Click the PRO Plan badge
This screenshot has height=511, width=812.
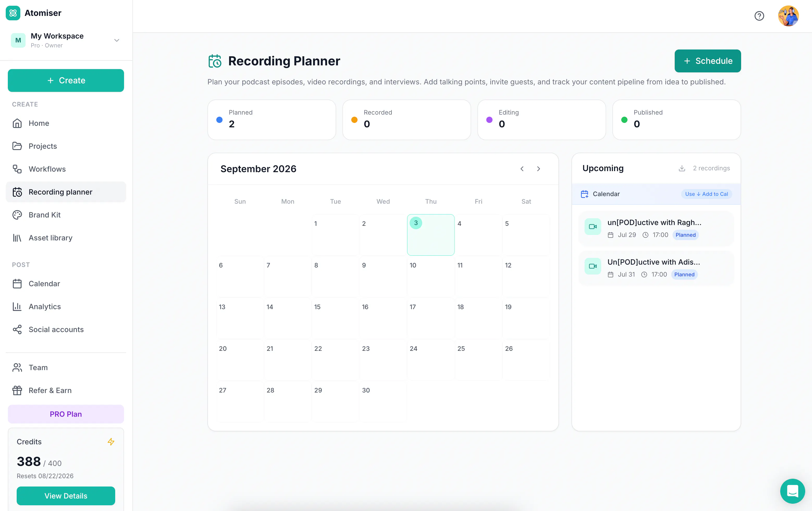[66, 414]
